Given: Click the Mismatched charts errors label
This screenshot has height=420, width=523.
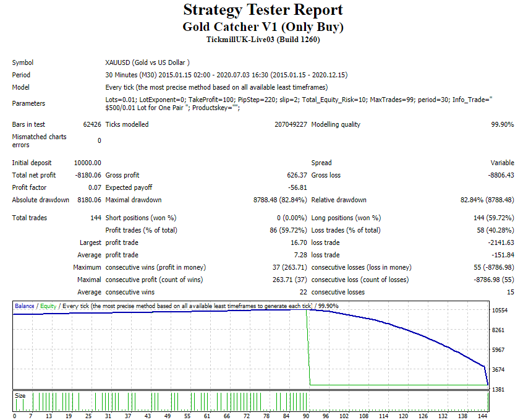Looking at the screenshot, I should point(39,140).
